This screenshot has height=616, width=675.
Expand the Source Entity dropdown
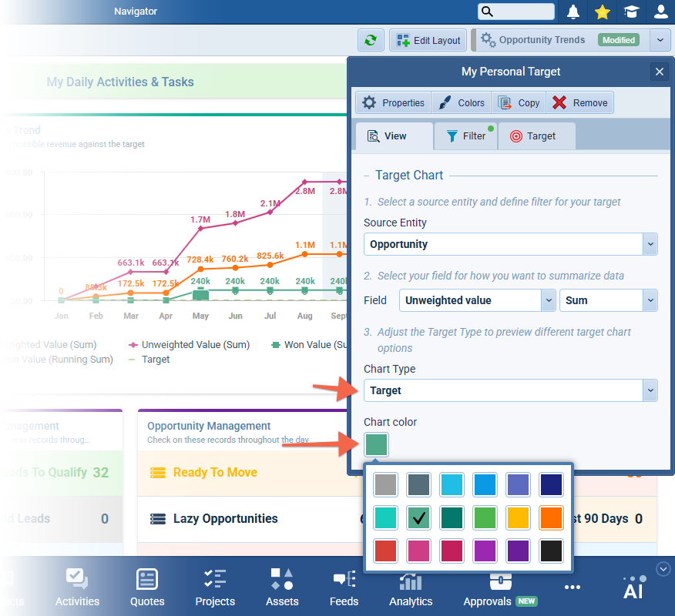651,244
